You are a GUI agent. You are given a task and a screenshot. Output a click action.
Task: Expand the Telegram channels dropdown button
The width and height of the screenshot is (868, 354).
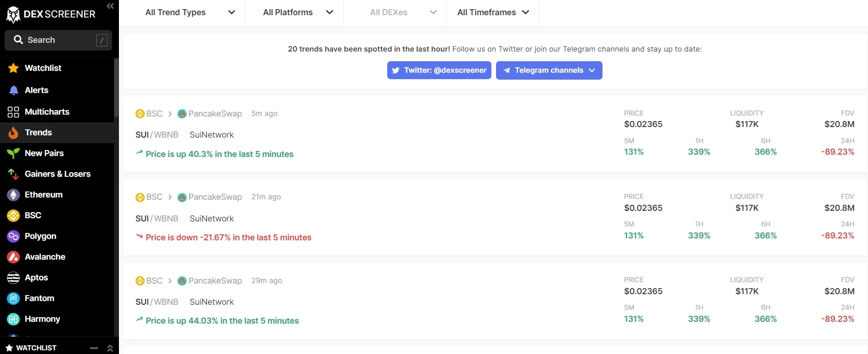tap(549, 70)
